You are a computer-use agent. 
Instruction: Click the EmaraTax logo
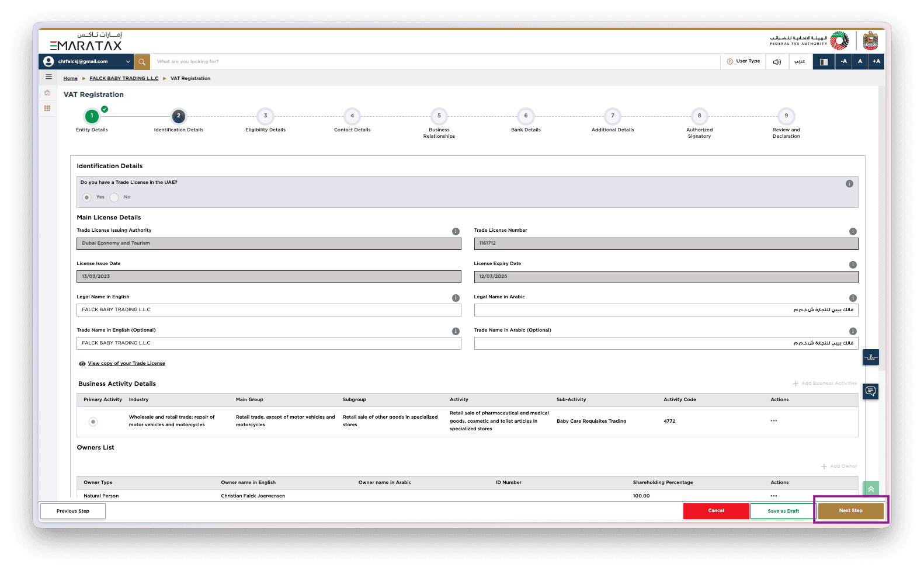[x=86, y=41]
